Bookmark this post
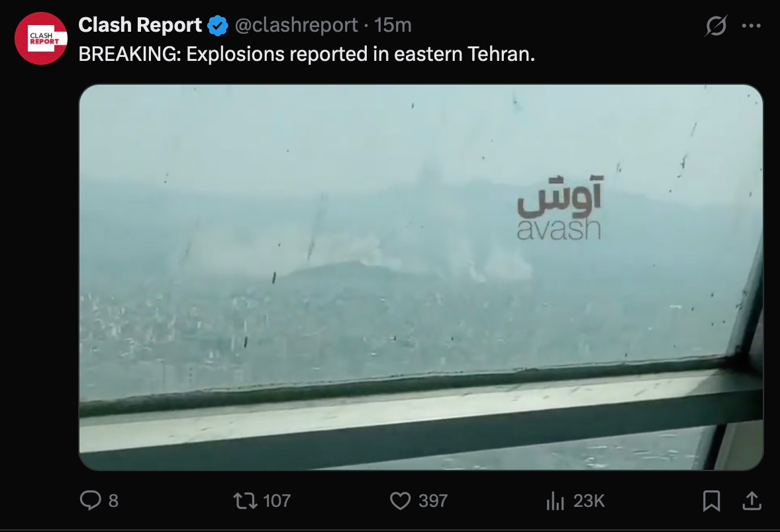Viewport: 780px width, 532px height. 711,501
